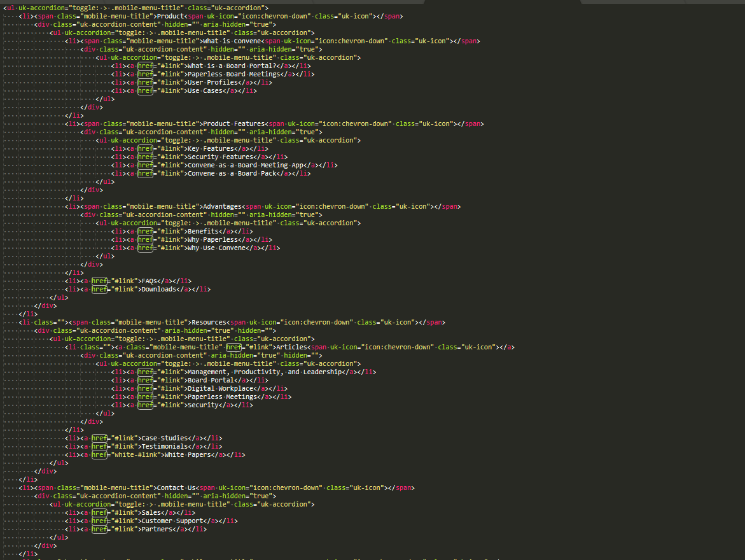Select the 'Product Features' menu title text
Image resolution: width=745 pixels, height=560 pixels.
tap(233, 123)
